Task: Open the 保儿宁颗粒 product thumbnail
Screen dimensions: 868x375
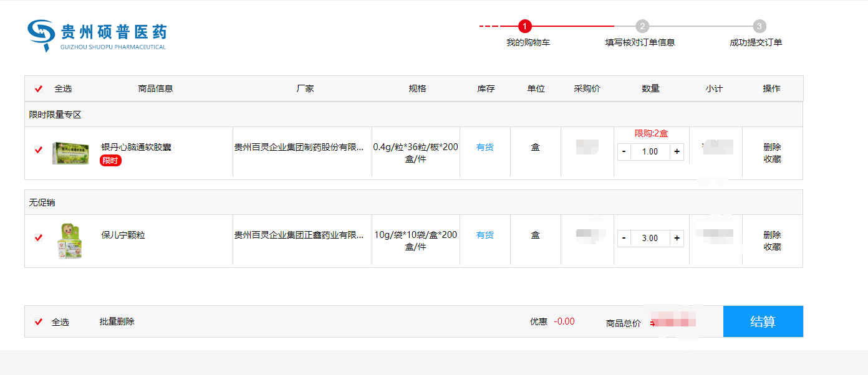Action: 70,240
